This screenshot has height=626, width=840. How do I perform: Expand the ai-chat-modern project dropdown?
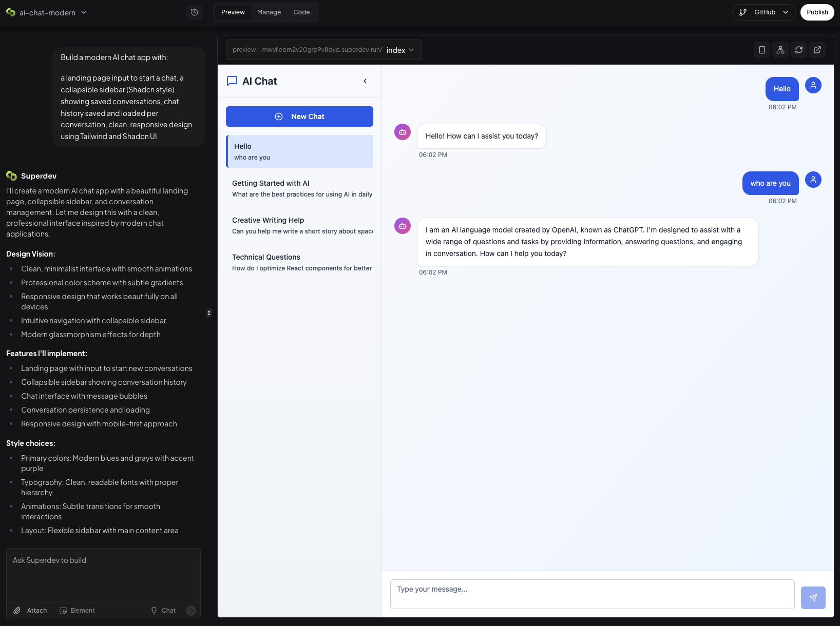pos(84,12)
